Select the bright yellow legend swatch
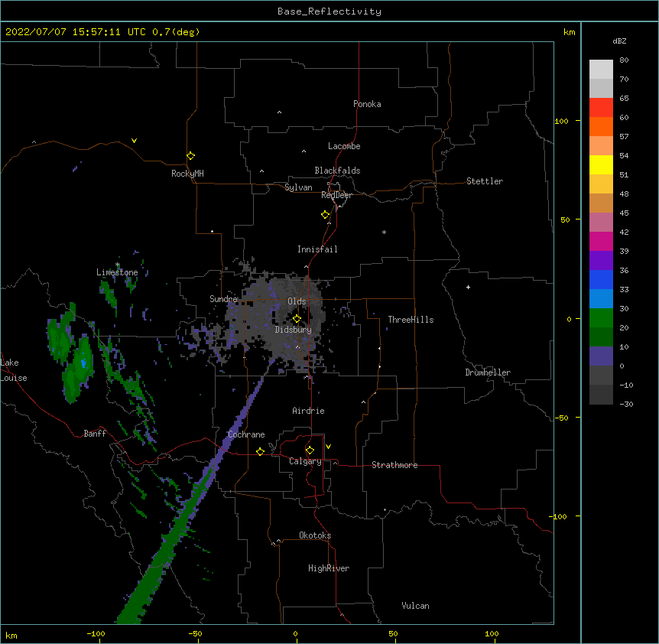 (x=601, y=164)
